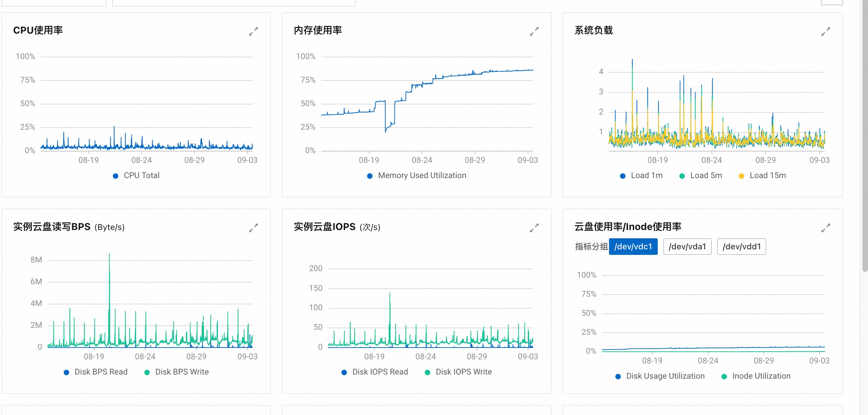Click 08-24 date label in CPU chart
The image size is (868, 415).
click(141, 160)
